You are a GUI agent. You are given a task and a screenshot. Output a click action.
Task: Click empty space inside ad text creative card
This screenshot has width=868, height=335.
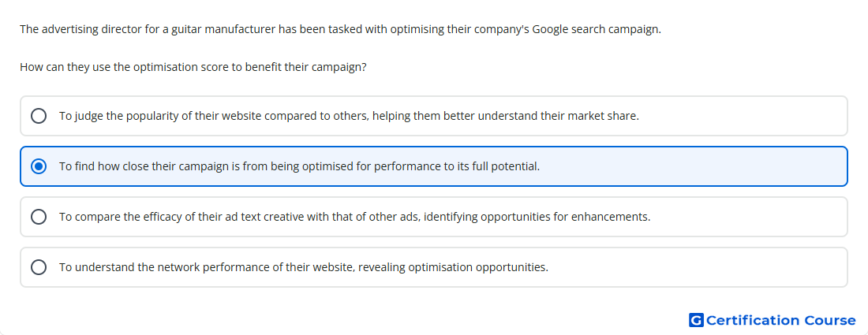tap(747, 217)
